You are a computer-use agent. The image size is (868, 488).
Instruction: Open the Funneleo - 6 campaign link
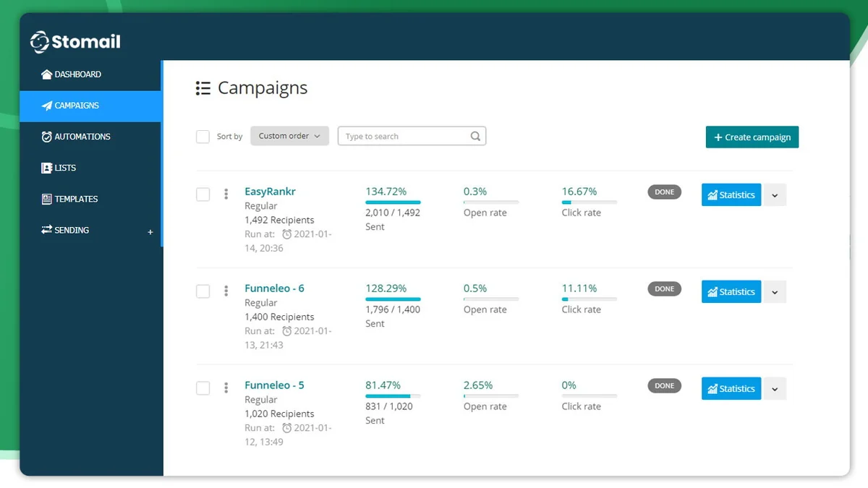coord(274,288)
